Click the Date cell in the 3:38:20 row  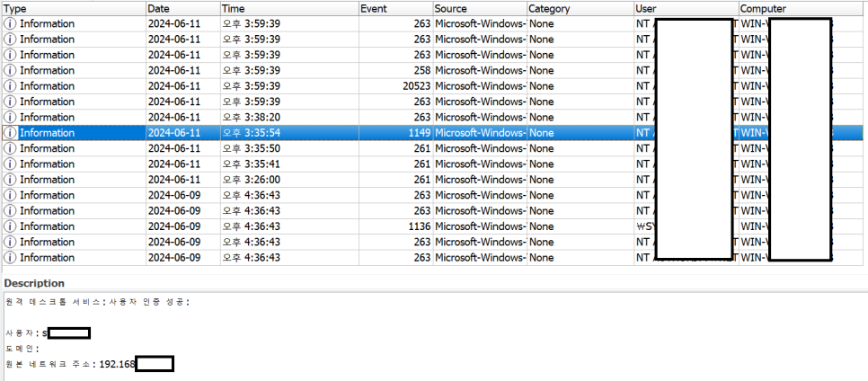(183, 118)
